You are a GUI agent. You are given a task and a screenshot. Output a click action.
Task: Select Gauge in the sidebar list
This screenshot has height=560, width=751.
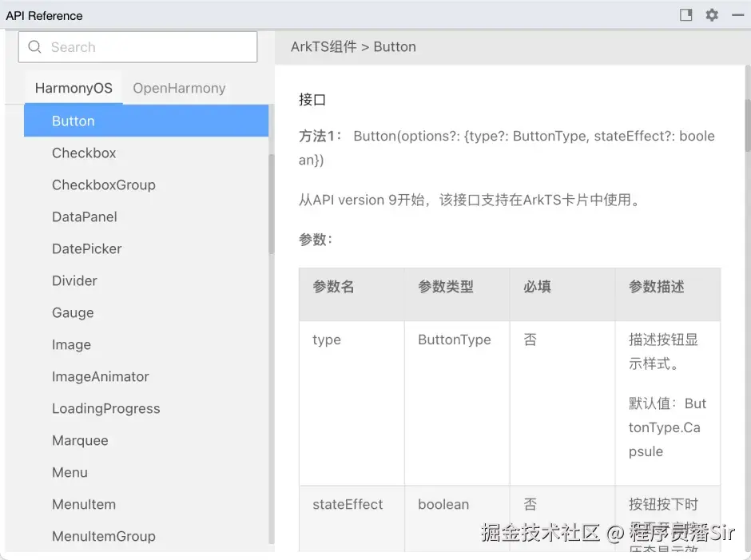point(146,313)
